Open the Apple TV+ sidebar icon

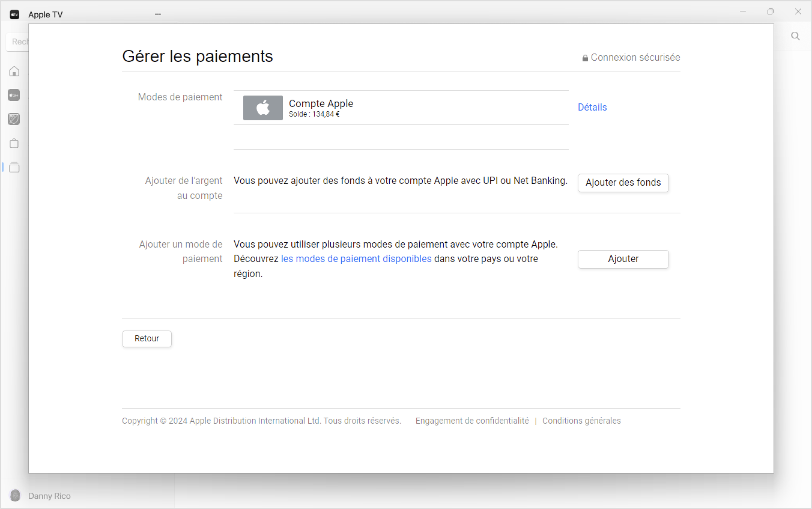(14, 95)
